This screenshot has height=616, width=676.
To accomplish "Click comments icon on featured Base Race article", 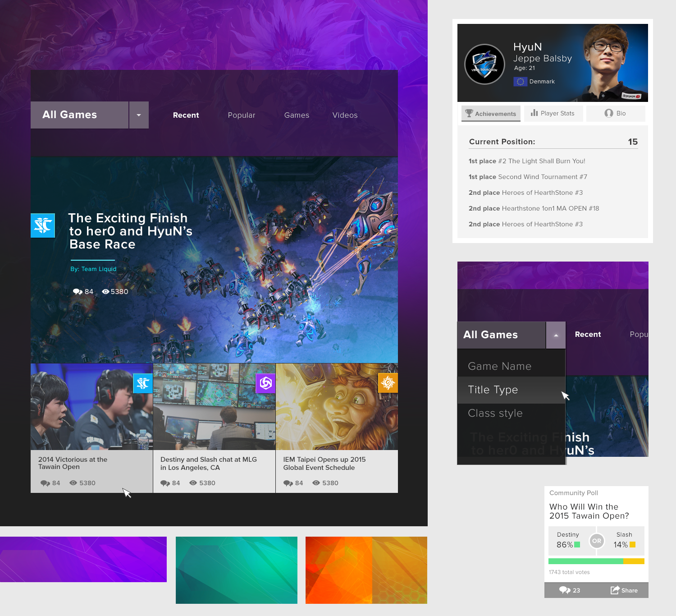I will click(x=78, y=292).
